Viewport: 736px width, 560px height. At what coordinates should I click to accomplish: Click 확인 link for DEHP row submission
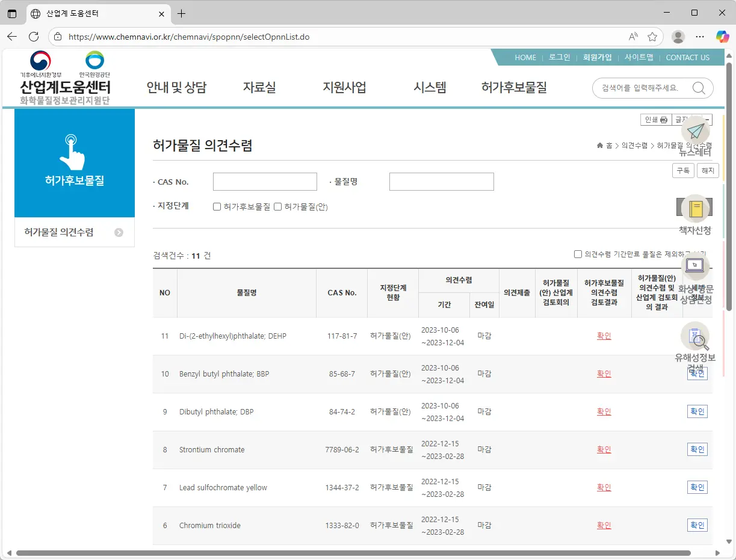[x=604, y=336]
